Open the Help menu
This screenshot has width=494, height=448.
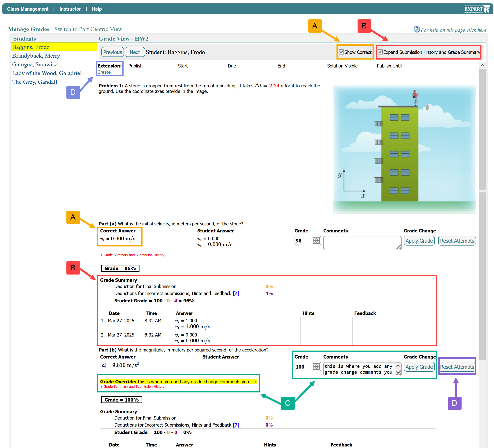97,9
